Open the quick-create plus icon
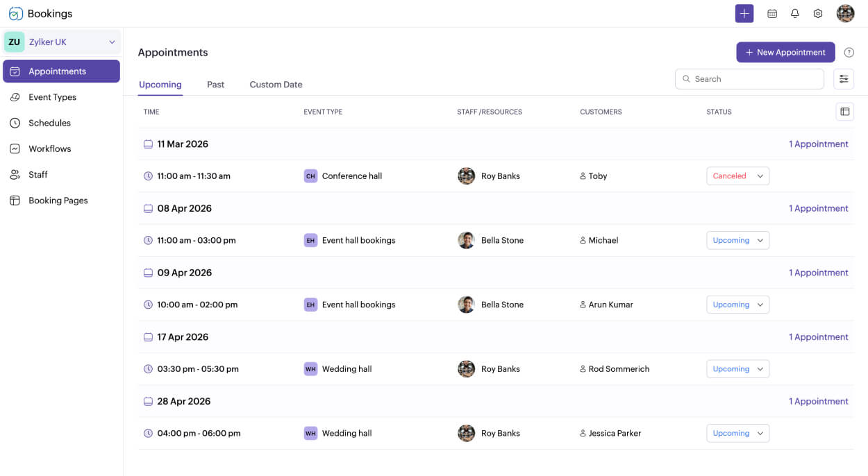 point(744,13)
